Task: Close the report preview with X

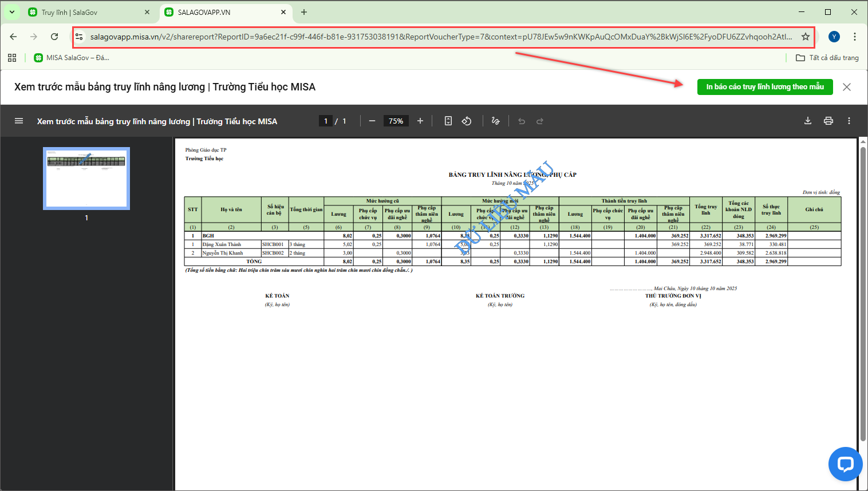Action: 847,87
